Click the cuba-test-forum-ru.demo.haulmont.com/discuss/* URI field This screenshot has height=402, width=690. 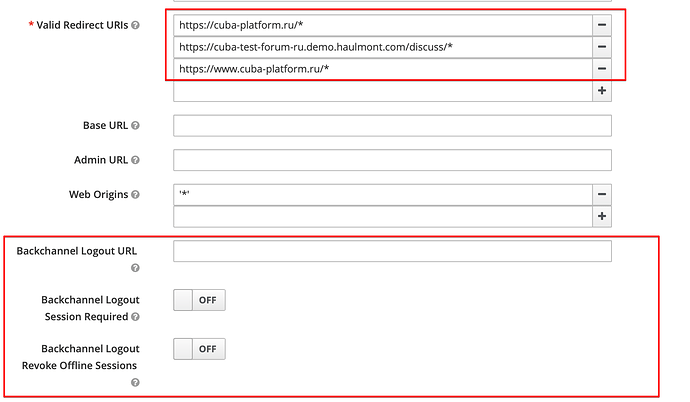[x=383, y=47]
